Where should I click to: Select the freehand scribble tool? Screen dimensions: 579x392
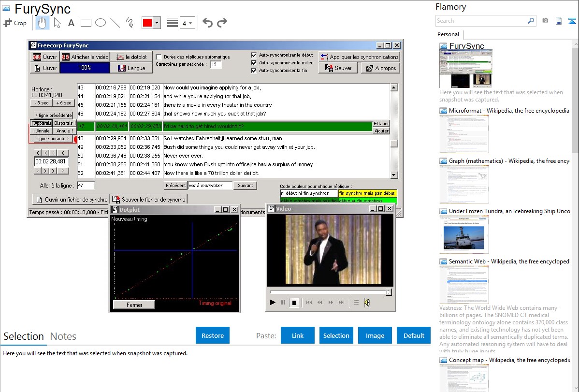tap(129, 23)
